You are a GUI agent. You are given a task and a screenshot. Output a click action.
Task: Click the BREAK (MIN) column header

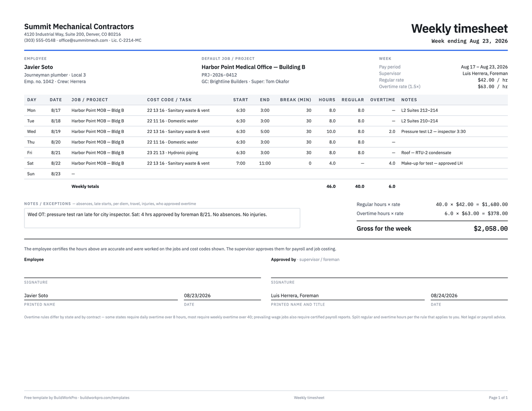point(296,100)
